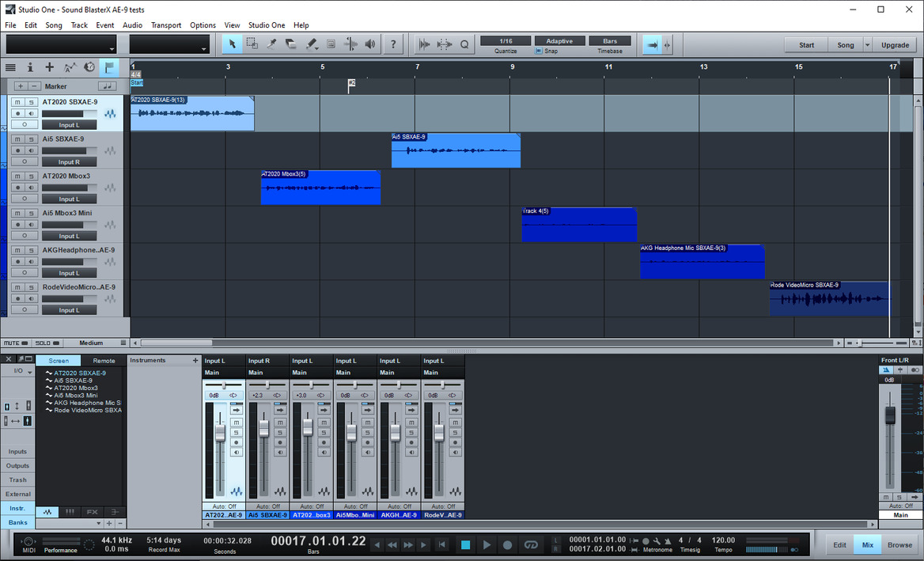Image resolution: width=924 pixels, height=561 pixels.
Task: Click the Add Marker plus button
Action: click(x=21, y=86)
